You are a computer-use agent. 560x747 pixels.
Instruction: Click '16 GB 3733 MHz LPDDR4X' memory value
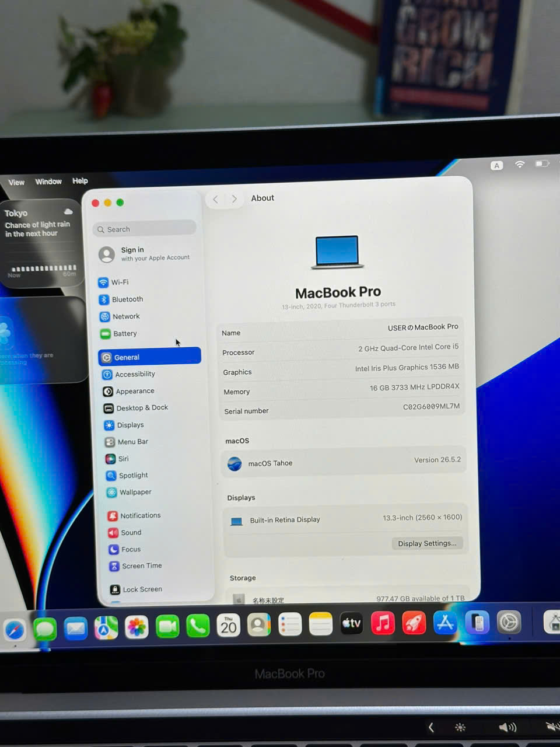[x=414, y=387]
